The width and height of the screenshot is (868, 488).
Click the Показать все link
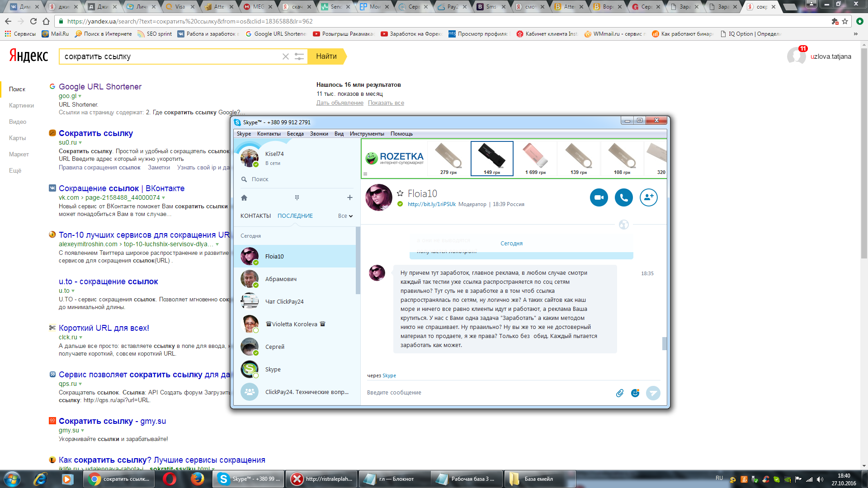click(386, 103)
